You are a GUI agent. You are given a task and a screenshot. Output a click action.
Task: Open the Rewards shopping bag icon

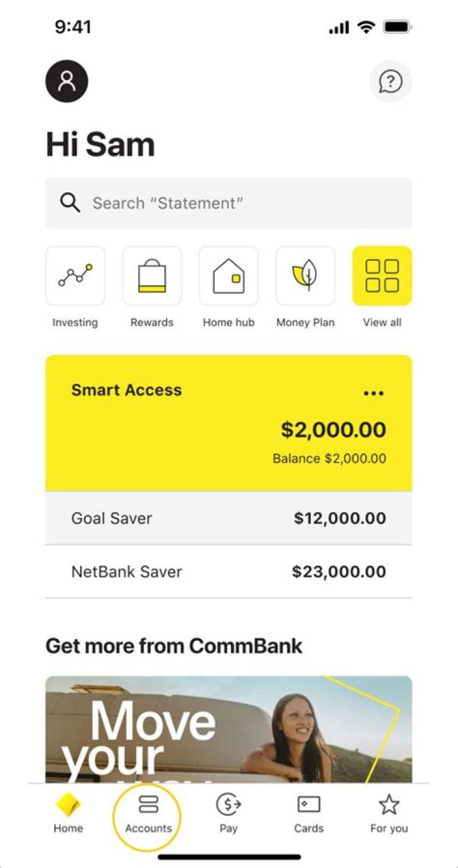152,276
